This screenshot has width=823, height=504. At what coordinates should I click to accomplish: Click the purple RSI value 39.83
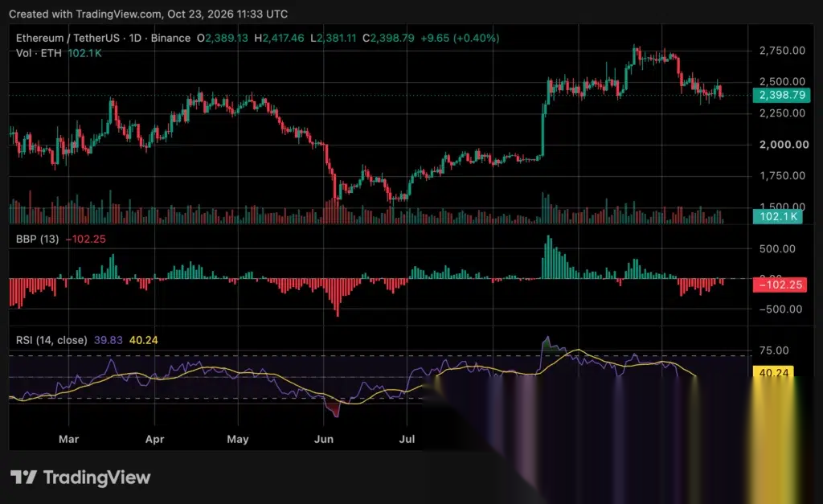(109, 340)
